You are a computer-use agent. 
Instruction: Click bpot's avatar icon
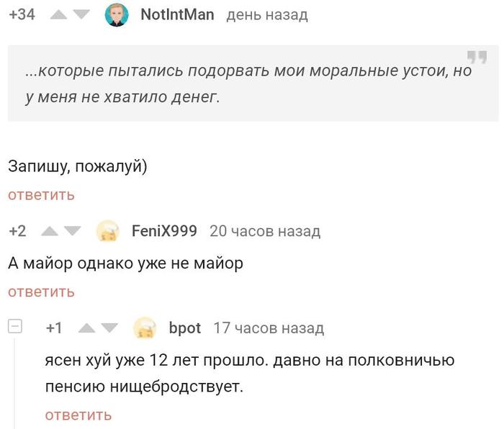(x=145, y=328)
